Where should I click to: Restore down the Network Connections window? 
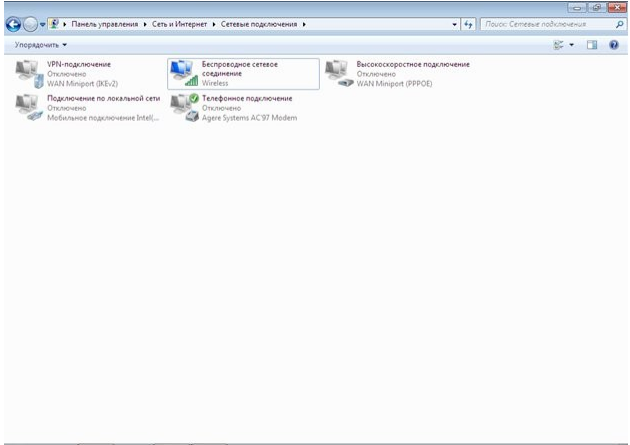point(597,8)
